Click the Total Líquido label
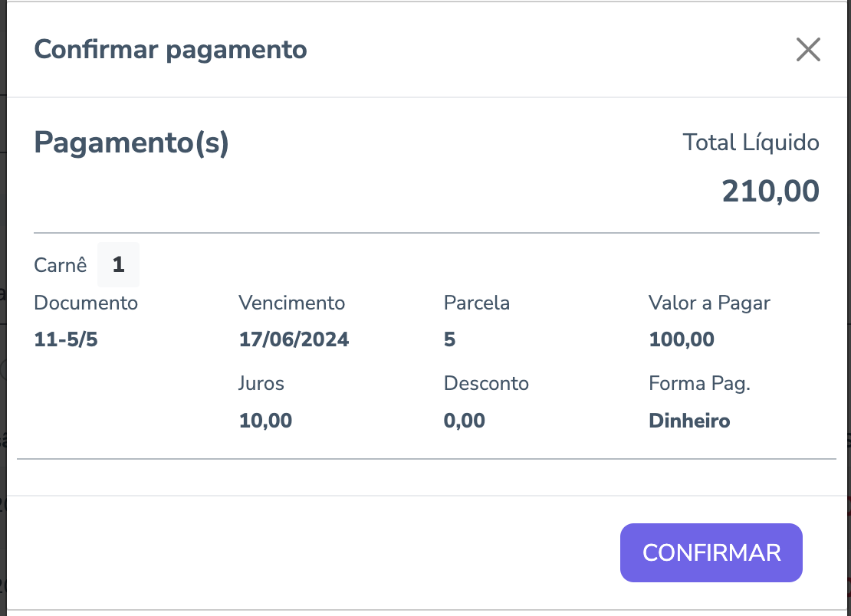851x616 pixels. [751, 143]
